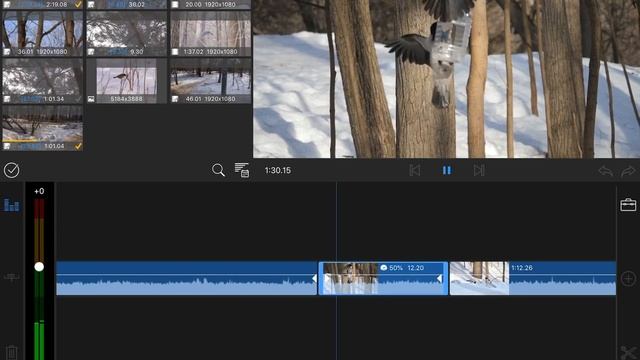Select the first long timeline clip
Screen dimensions: 640x360
[x=187, y=278]
